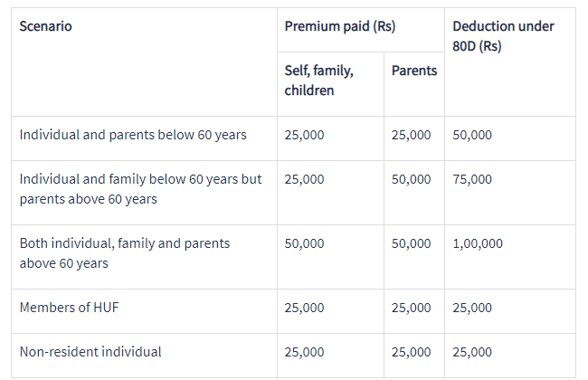Select the parents above 60 years scenario

(x=140, y=189)
